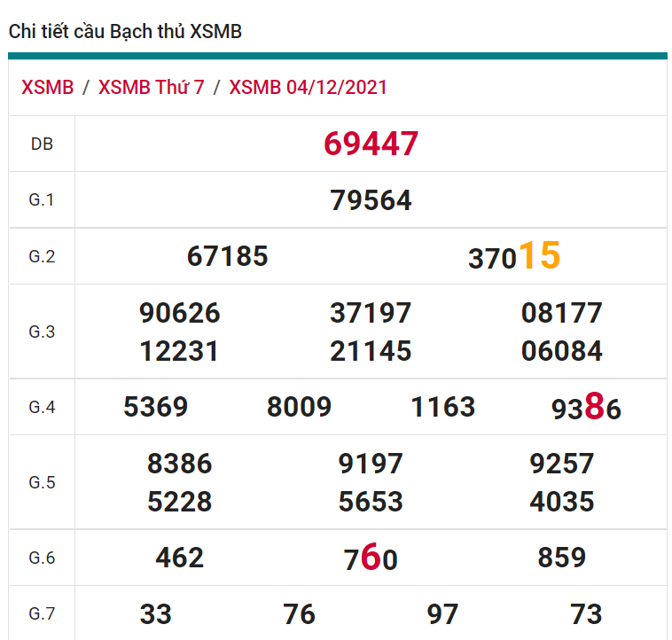Select the G.3 number 06084
This screenshot has height=640, width=672.
[x=562, y=351]
